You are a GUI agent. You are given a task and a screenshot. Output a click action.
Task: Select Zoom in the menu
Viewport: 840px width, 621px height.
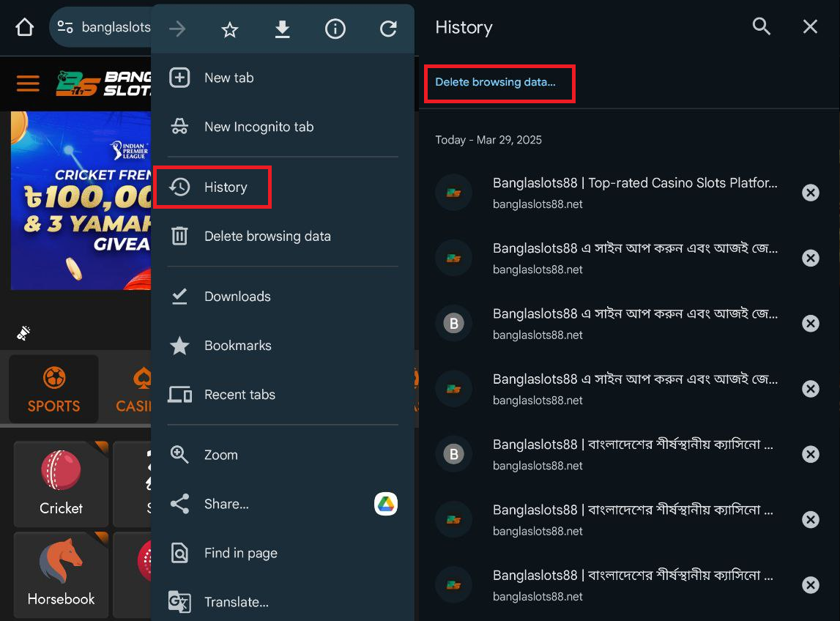pyautogui.click(x=283, y=455)
